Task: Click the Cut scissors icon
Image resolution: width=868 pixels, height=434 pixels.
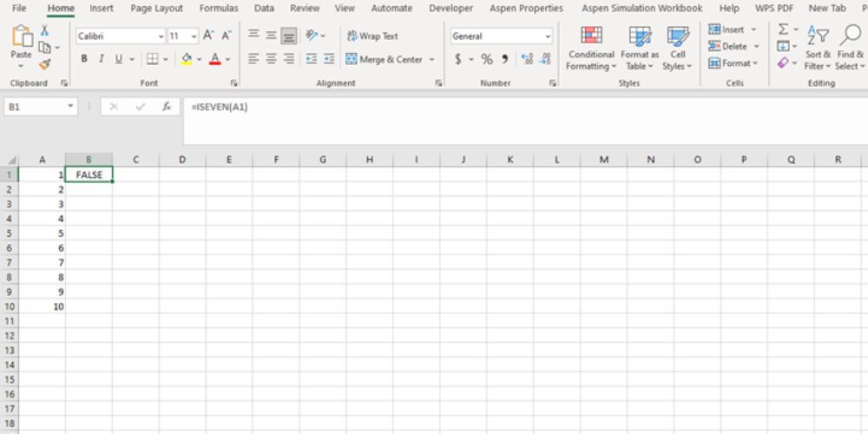Action: (x=44, y=30)
